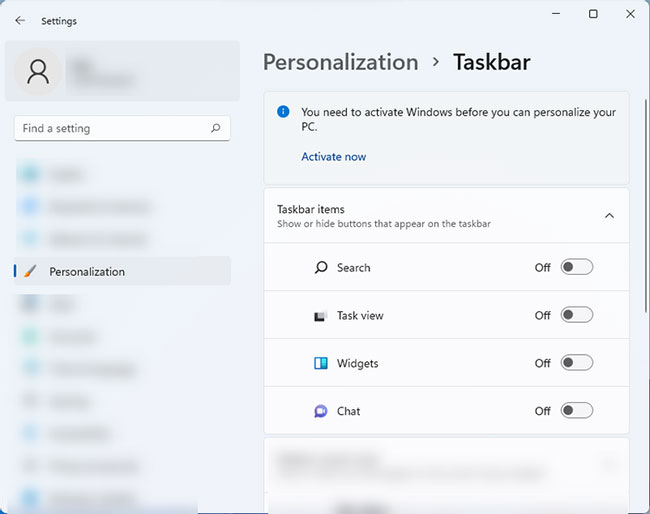
Task: Enable the Task view toggle
Action: coord(576,315)
